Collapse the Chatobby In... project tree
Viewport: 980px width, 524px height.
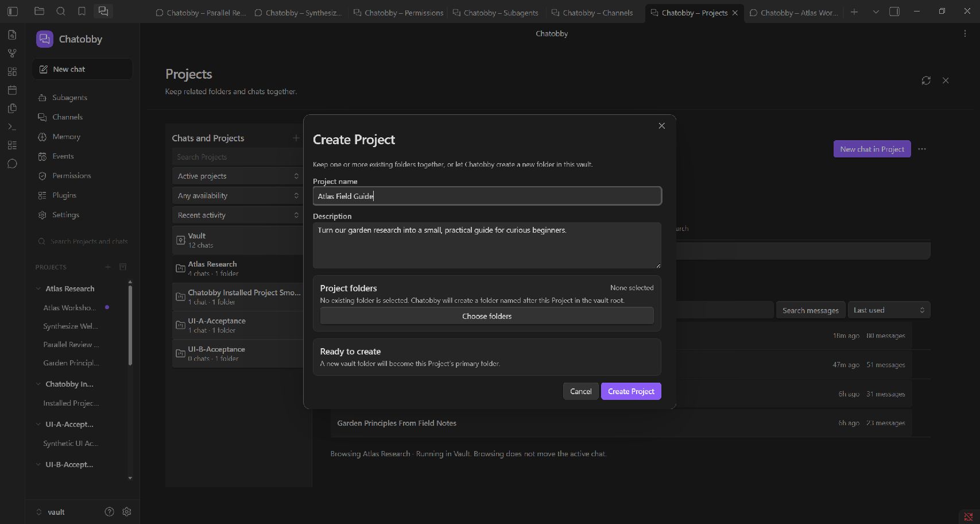click(38, 384)
